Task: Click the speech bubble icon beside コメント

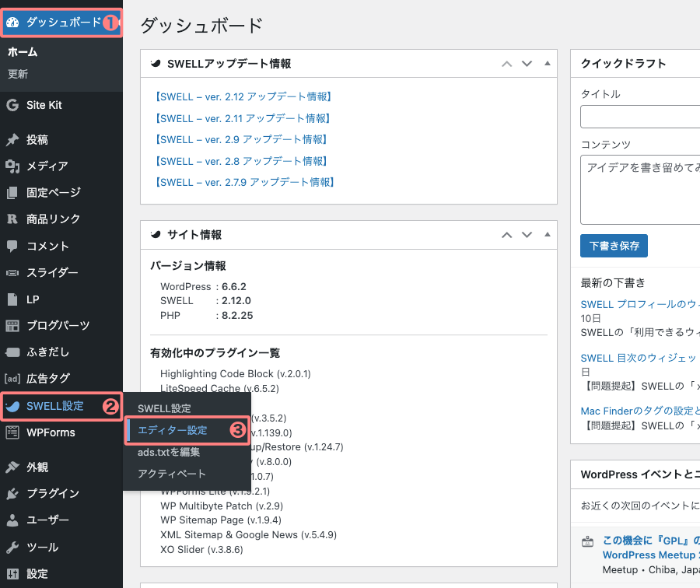Action: [12, 246]
